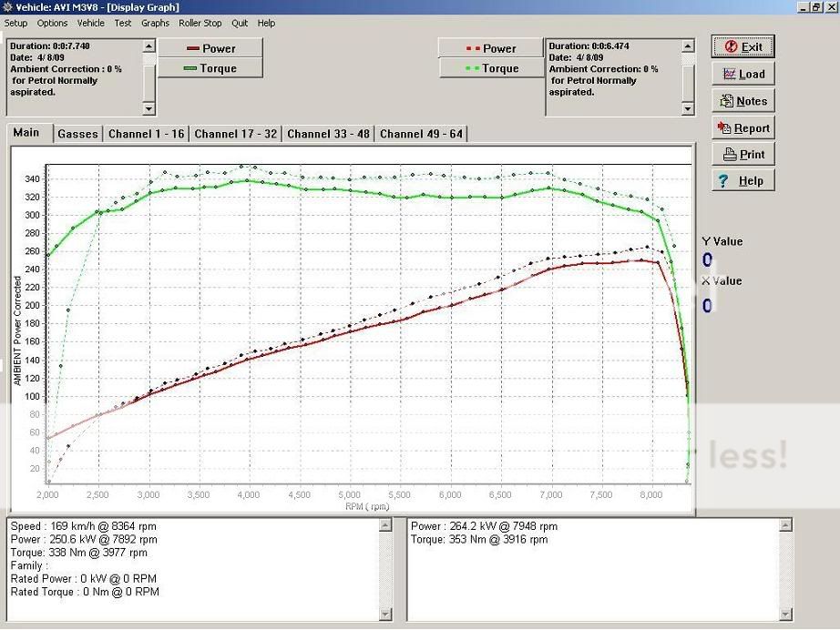Screen dimensions: 840x630
Task: Click the 'RPM ( rpm)' axis label
Action: [367, 506]
